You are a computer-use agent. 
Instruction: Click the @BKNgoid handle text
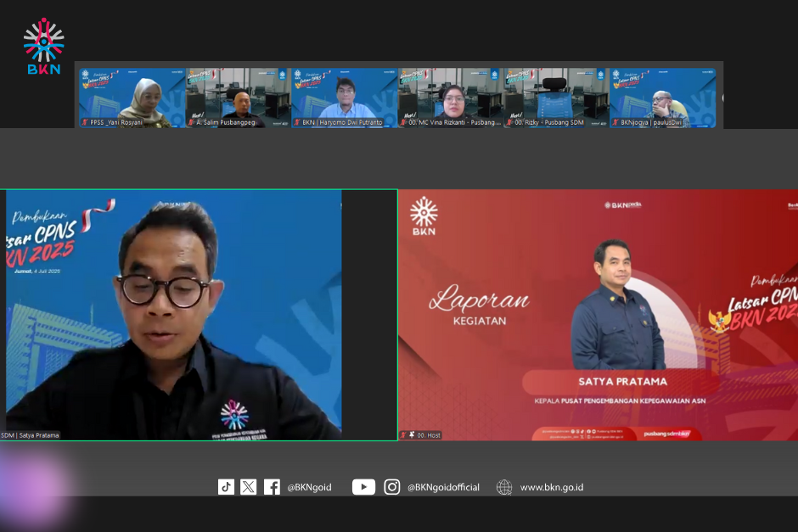(309, 487)
